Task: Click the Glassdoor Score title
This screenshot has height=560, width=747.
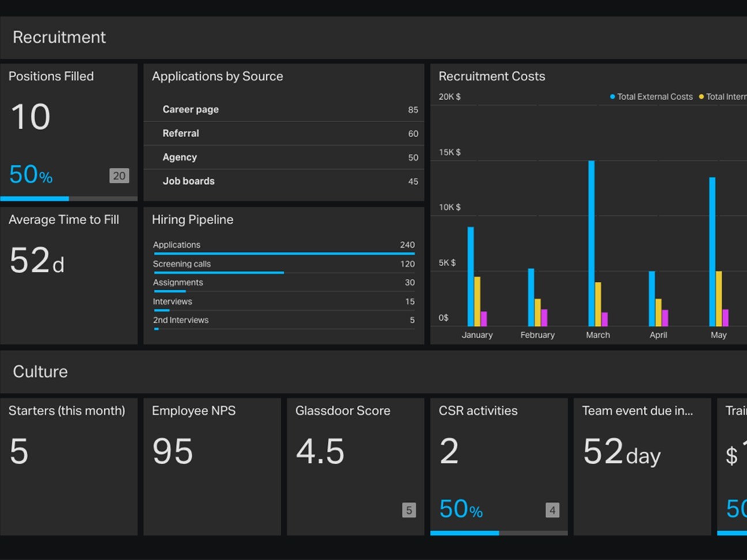Action: [x=342, y=411]
